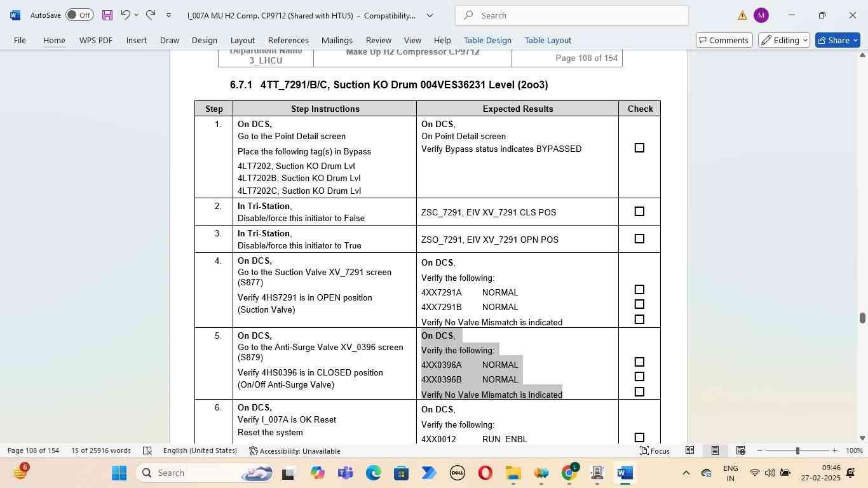
Task: Check the box for step 3 ZSO_7291
Action: [x=639, y=239]
